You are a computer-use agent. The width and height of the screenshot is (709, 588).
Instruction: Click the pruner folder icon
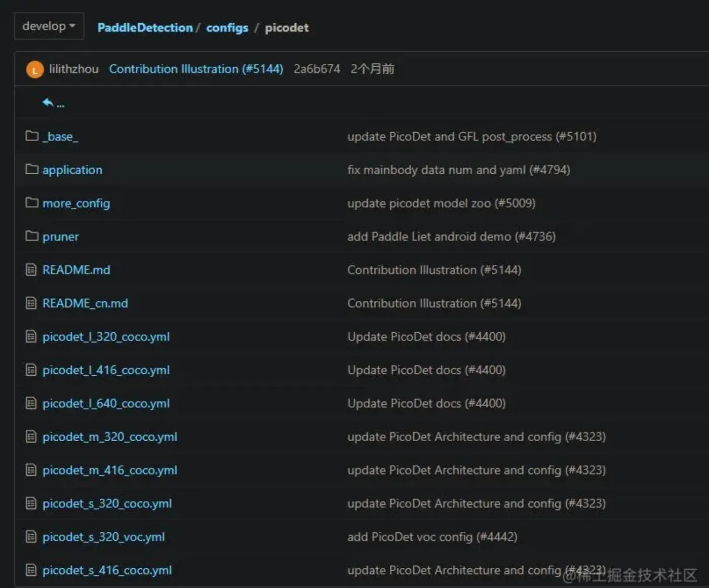coord(32,236)
